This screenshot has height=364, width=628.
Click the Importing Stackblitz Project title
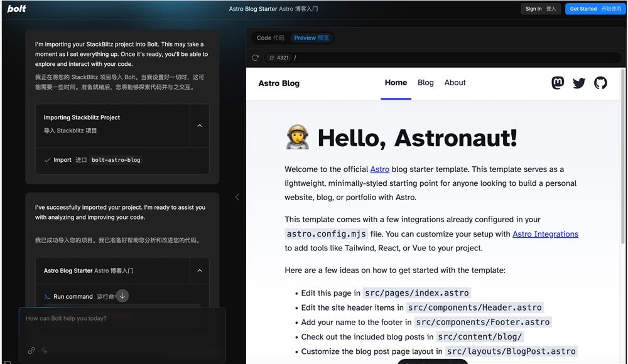click(x=82, y=117)
